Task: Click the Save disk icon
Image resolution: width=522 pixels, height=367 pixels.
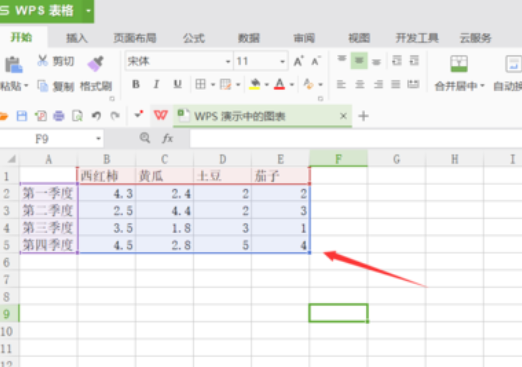Action: point(22,116)
